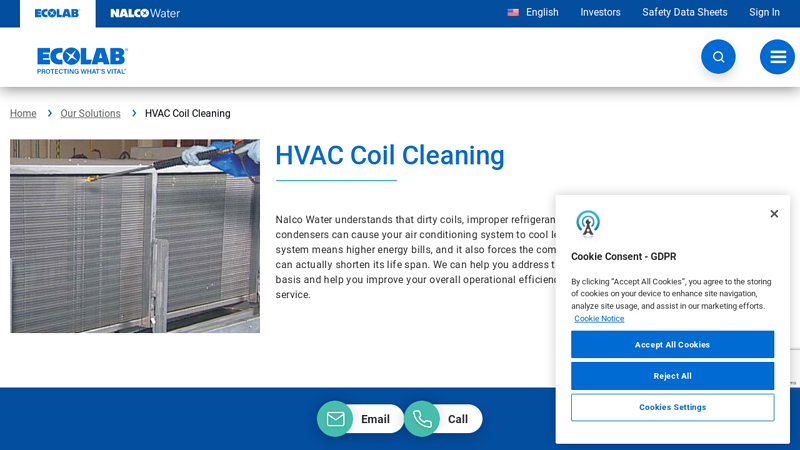Click the Reject All button
Image resolution: width=800 pixels, height=450 pixels.
[672, 376]
